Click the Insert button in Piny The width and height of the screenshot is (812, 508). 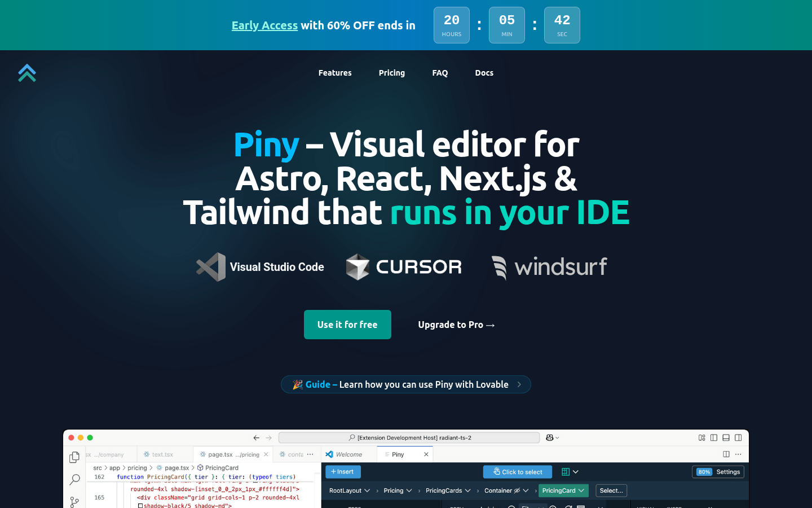point(343,472)
